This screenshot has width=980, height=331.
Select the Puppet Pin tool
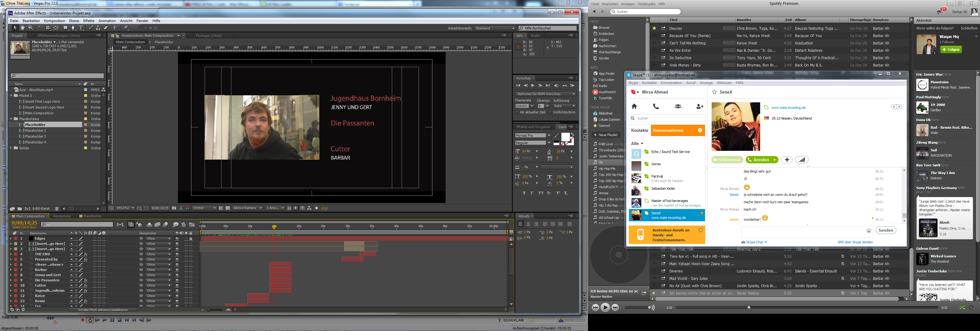[126, 28]
